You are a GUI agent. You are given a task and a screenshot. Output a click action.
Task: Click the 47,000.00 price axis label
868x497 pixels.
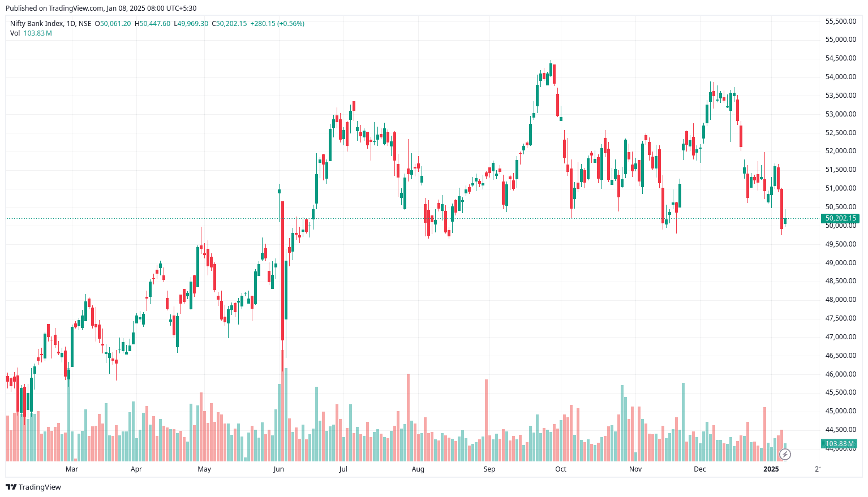(841, 337)
